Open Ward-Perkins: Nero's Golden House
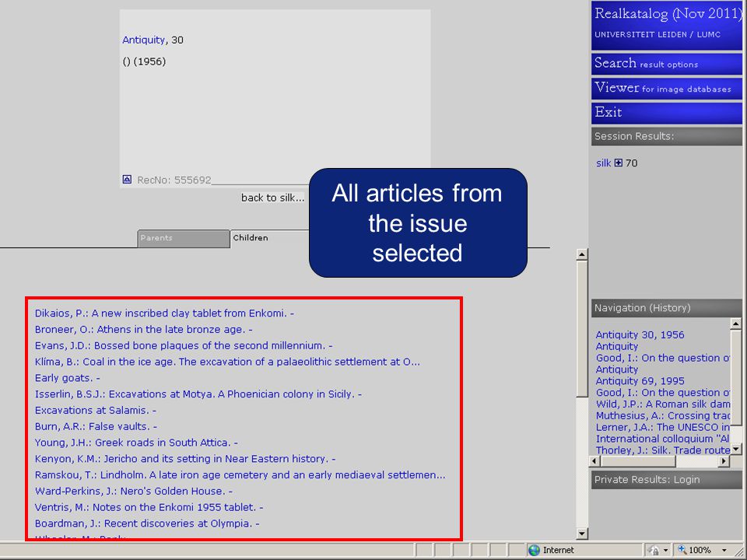The height and width of the screenshot is (560, 747). pyautogui.click(x=133, y=492)
